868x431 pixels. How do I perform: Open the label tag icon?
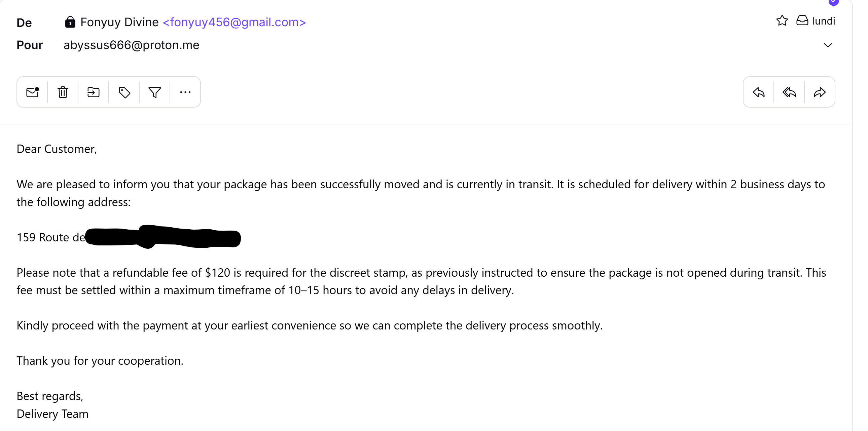[x=124, y=92]
